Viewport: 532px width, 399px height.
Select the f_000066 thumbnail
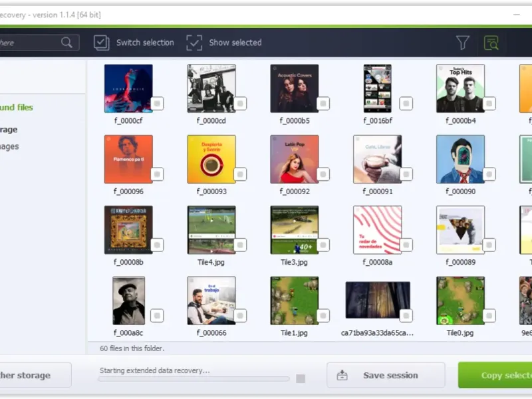211,301
